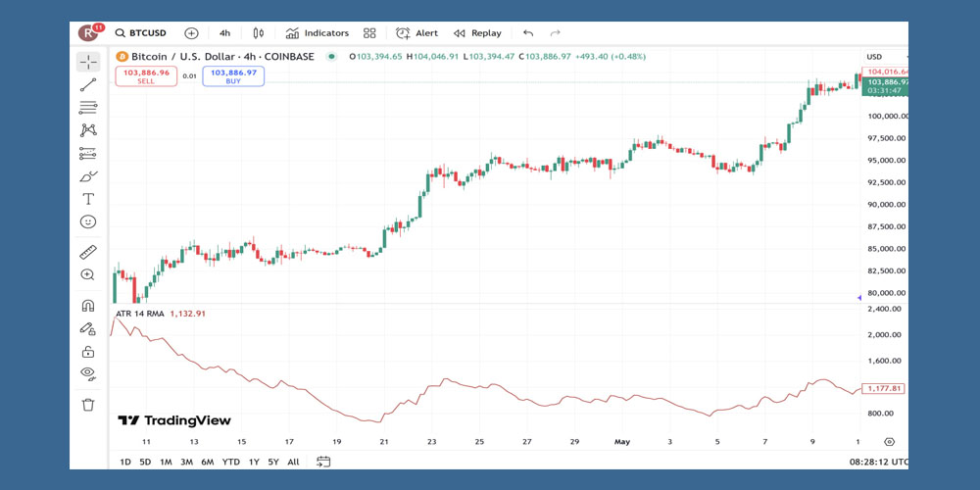This screenshot has height=490, width=980.
Task: Select the trend line drawing tool
Action: click(88, 85)
